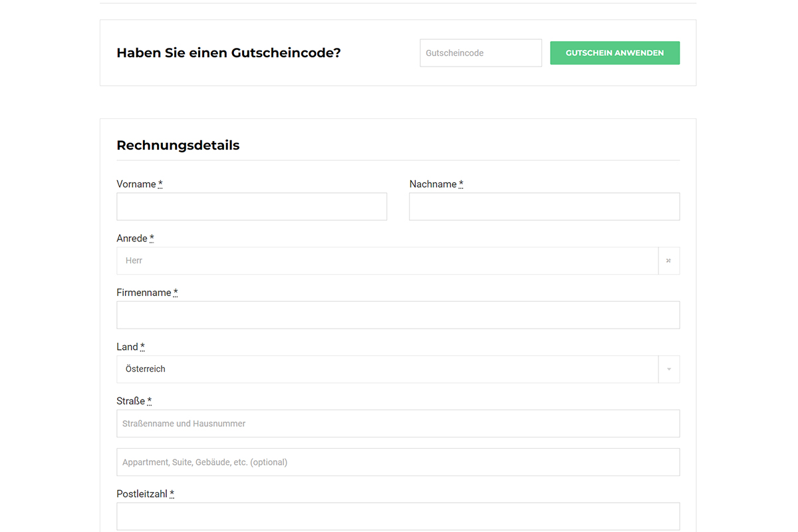Focus the Gutscheincode input field
Viewport: 798px width, 532px height.
tap(480, 53)
